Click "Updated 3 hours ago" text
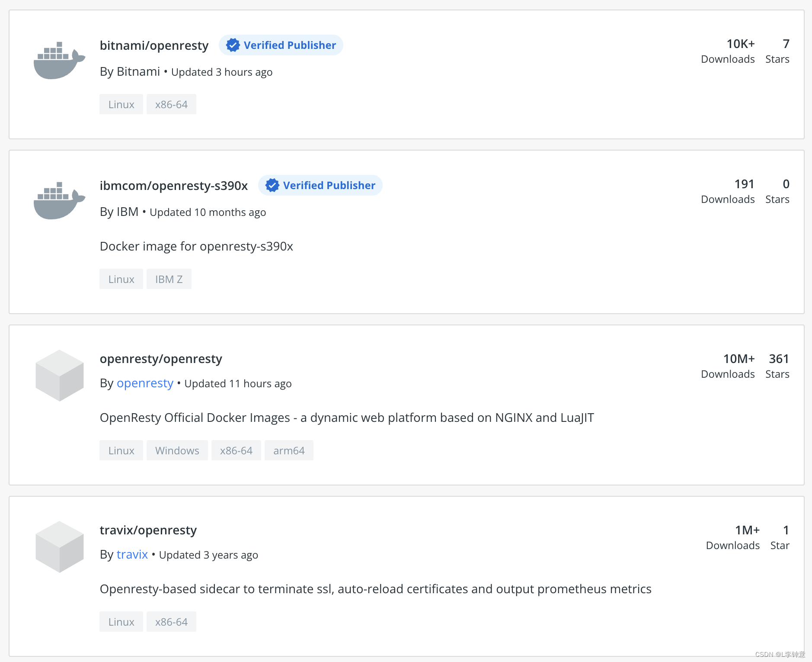The image size is (812, 662). click(x=222, y=72)
